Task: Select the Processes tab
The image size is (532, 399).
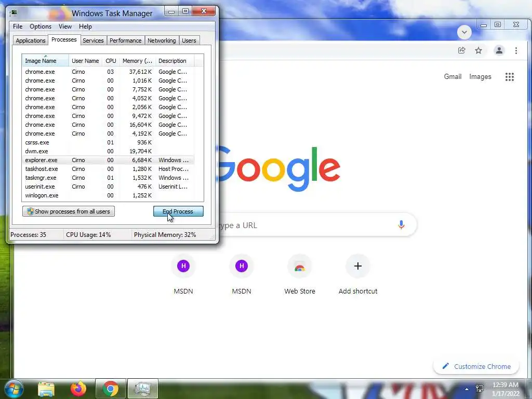Action: tap(64, 39)
